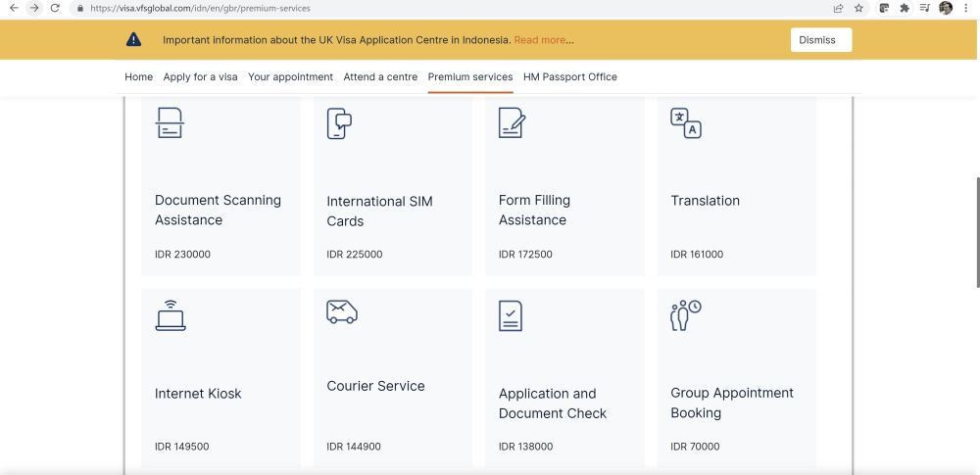
Task: Open the browser Extensions puzzle icon
Action: (x=904, y=8)
